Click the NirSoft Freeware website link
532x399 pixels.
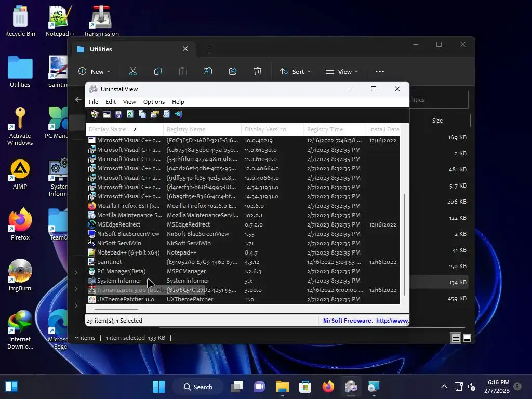(x=365, y=321)
